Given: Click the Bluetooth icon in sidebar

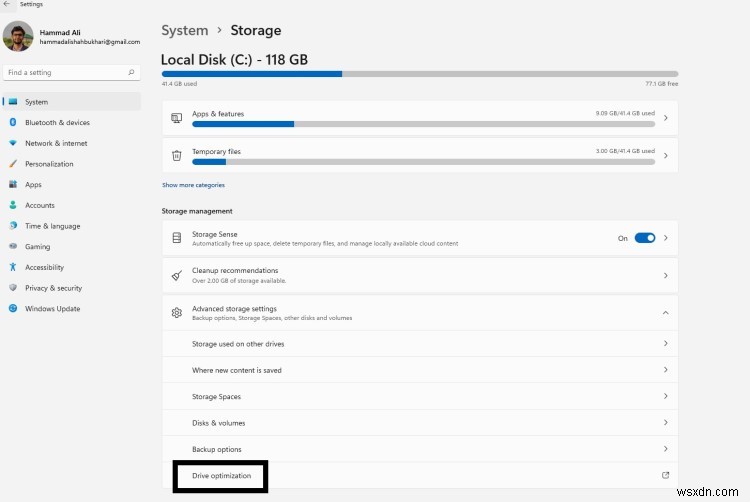Looking at the screenshot, I should [x=13, y=122].
